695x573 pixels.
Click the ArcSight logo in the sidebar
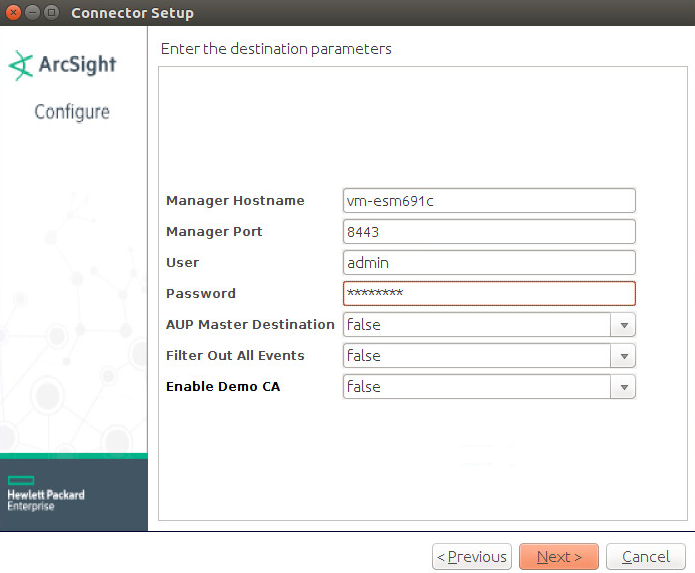pos(62,66)
